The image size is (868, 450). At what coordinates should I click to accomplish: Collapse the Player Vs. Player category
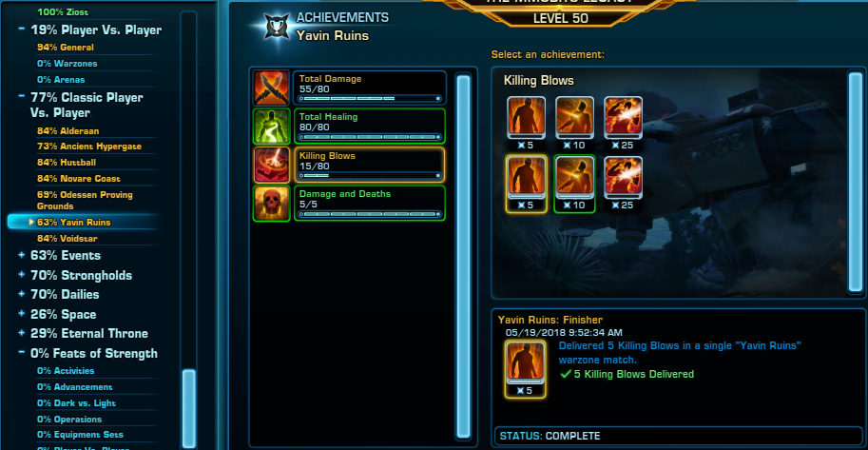[21, 29]
